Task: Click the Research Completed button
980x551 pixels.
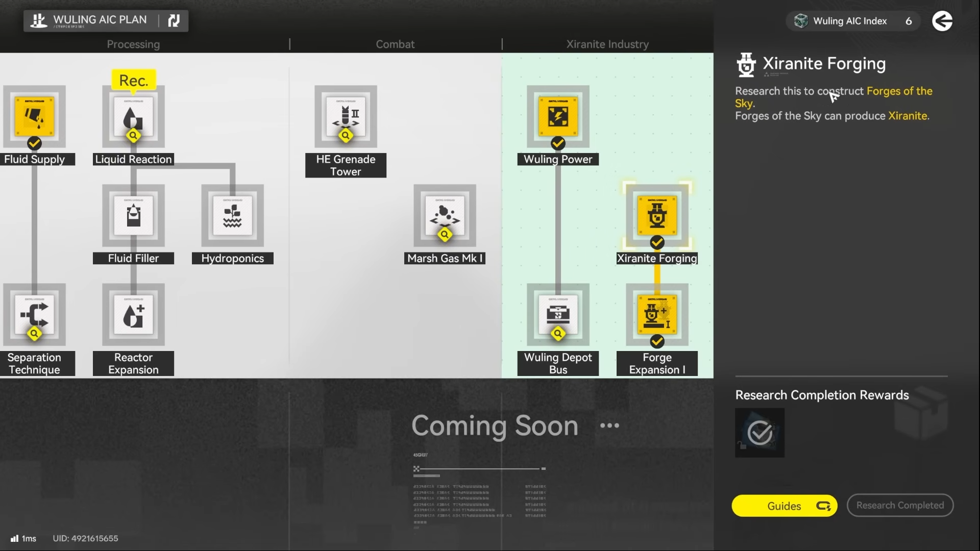Action: pyautogui.click(x=900, y=505)
